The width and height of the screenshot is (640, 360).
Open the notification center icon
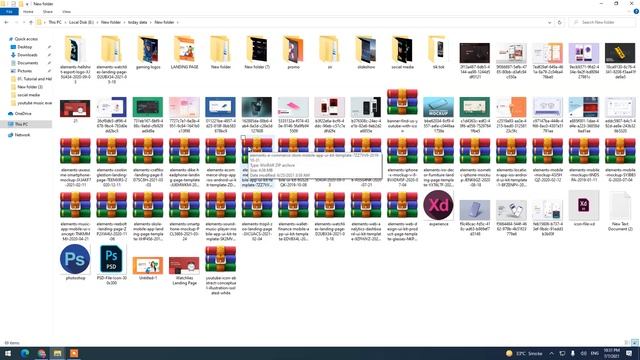[629, 353]
